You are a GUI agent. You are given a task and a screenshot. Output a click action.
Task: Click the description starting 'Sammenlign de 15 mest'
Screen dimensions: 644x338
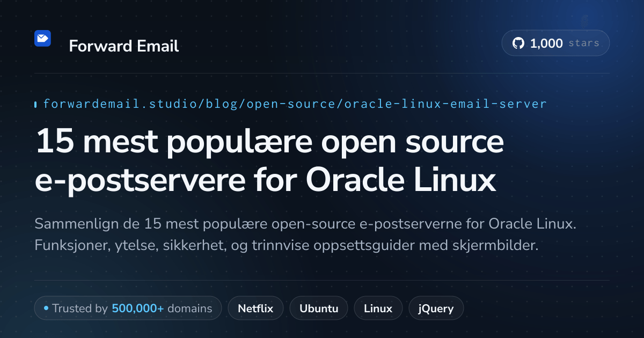coord(305,223)
